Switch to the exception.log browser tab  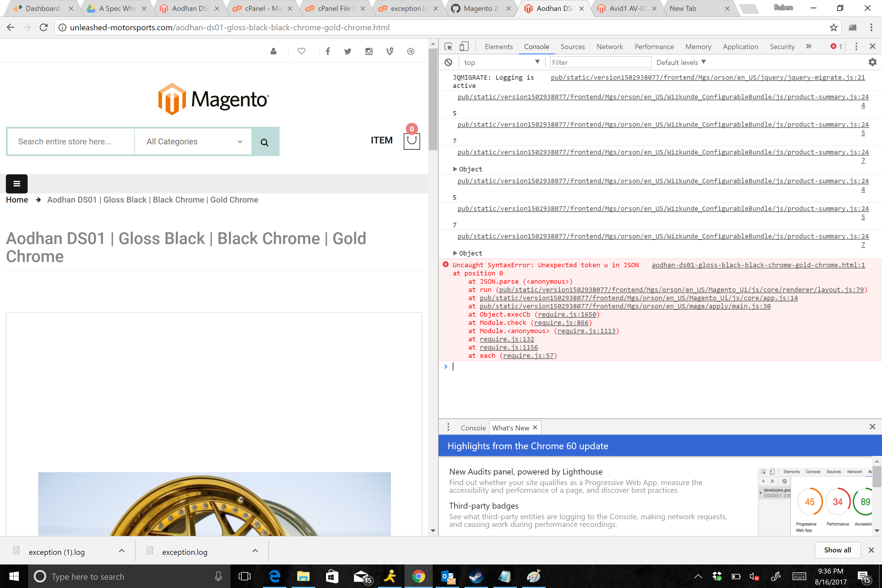point(408,8)
